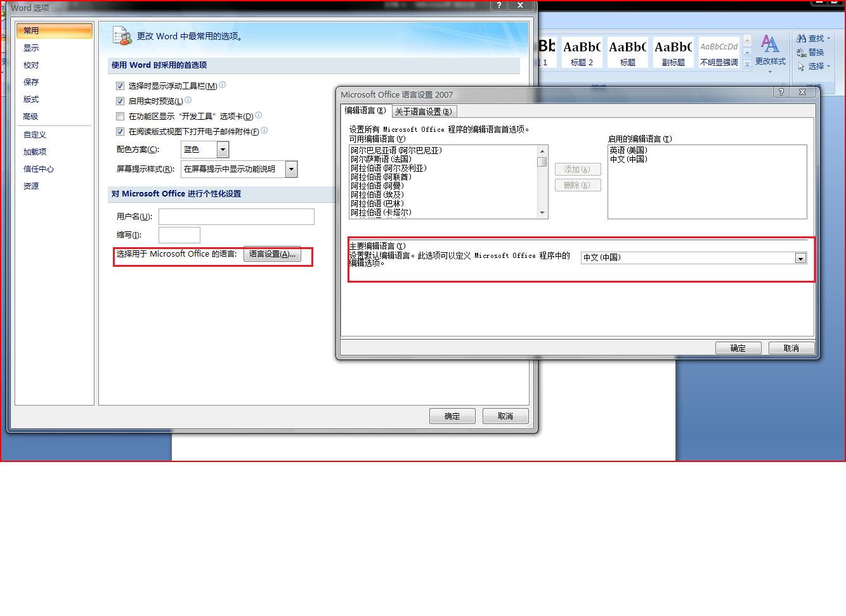
Task: Select 阿尔萨斯语(法国) in available languages
Action: coord(381,159)
